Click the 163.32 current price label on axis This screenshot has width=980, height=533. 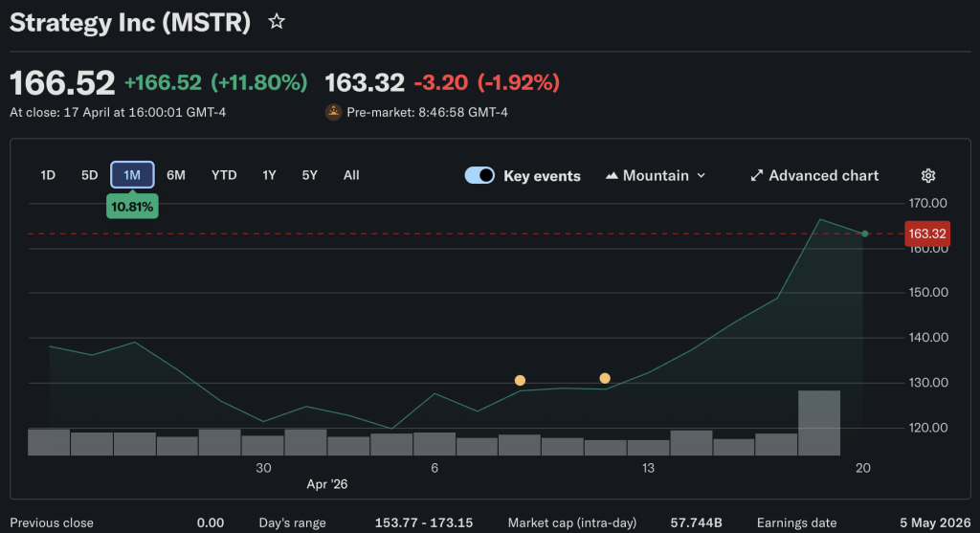click(x=926, y=233)
